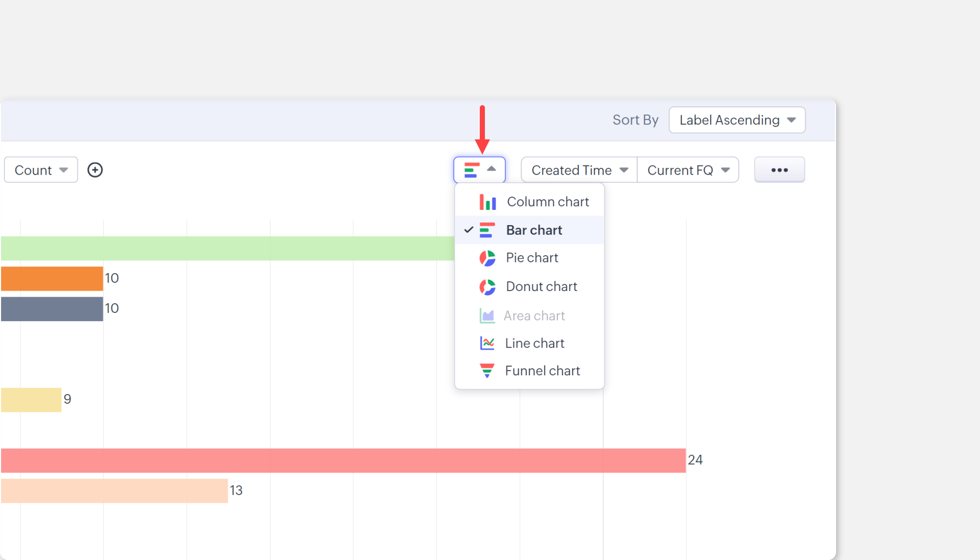Click the red bar showing 24
Image resolution: width=980 pixels, height=560 pixels.
343,460
